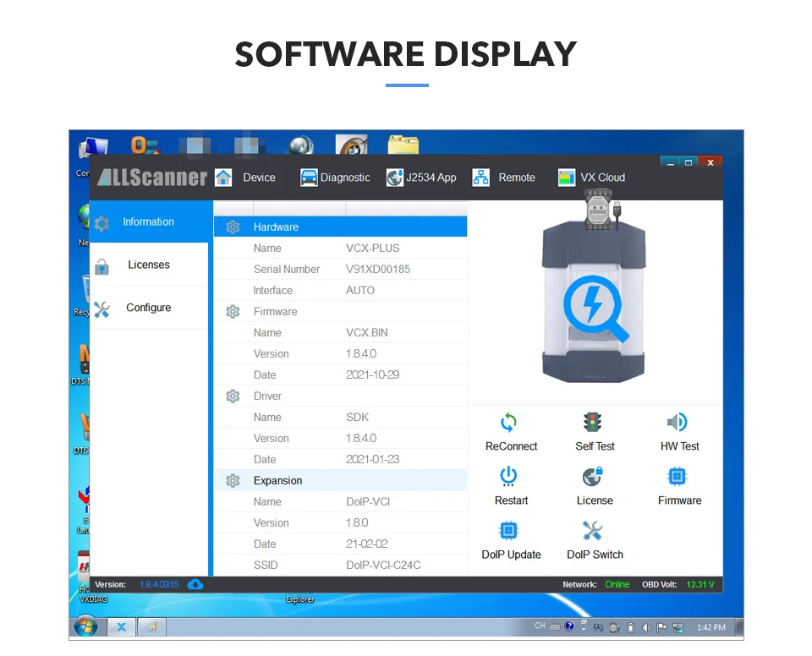
Task: Click the gear icon next to Hardware
Action: 233,227
